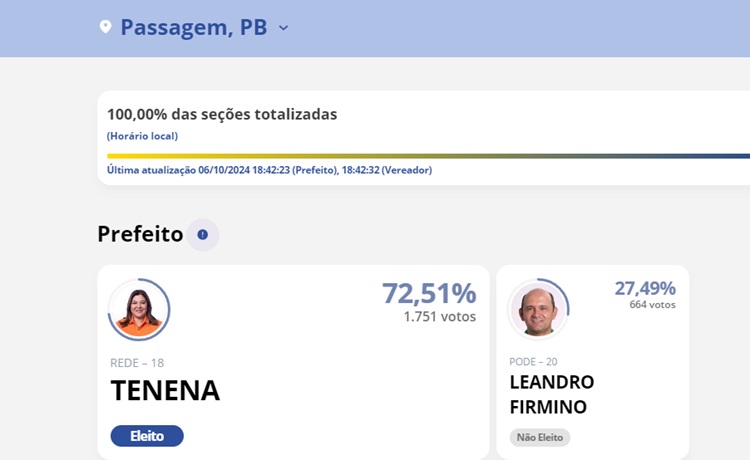This screenshot has height=460, width=750.
Task: Select the Passagem, PB municipality name
Action: 193,28
